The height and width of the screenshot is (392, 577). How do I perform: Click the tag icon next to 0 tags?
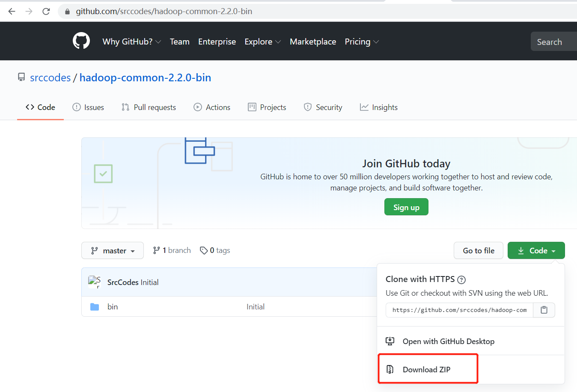click(x=204, y=250)
